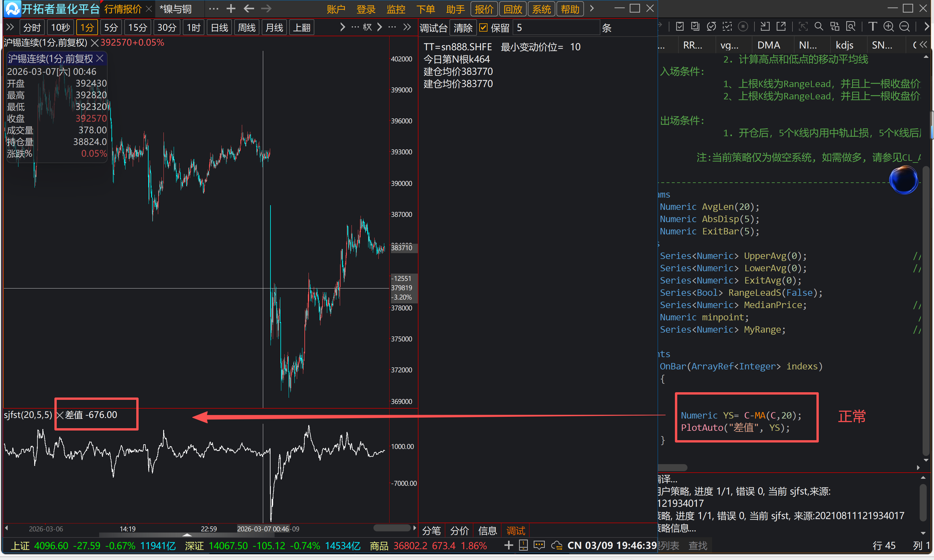Click the find-and-replace swap icon
The height and width of the screenshot is (560, 934).
point(835,26)
